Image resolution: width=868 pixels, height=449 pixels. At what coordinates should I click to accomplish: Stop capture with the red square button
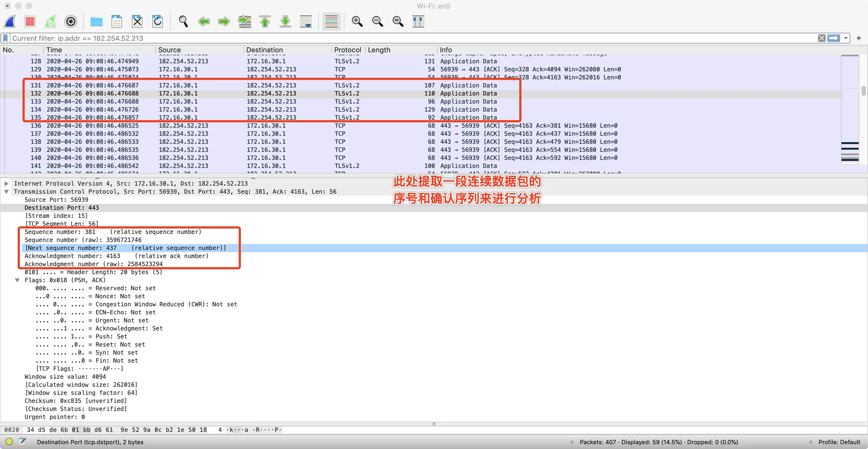(30, 22)
